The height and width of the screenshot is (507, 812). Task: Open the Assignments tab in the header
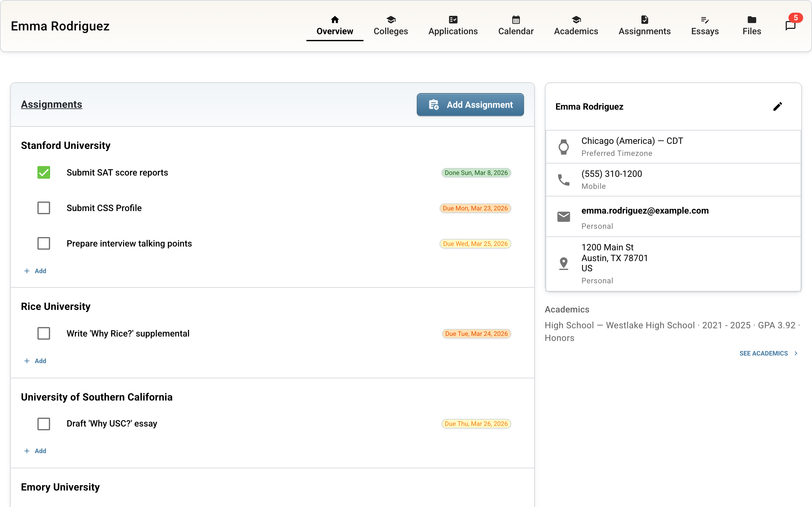pyautogui.click(x=645, y=26)
